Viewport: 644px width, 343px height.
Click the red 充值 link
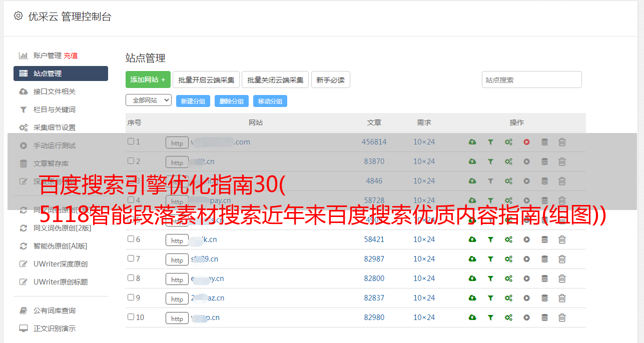(71, 55)
